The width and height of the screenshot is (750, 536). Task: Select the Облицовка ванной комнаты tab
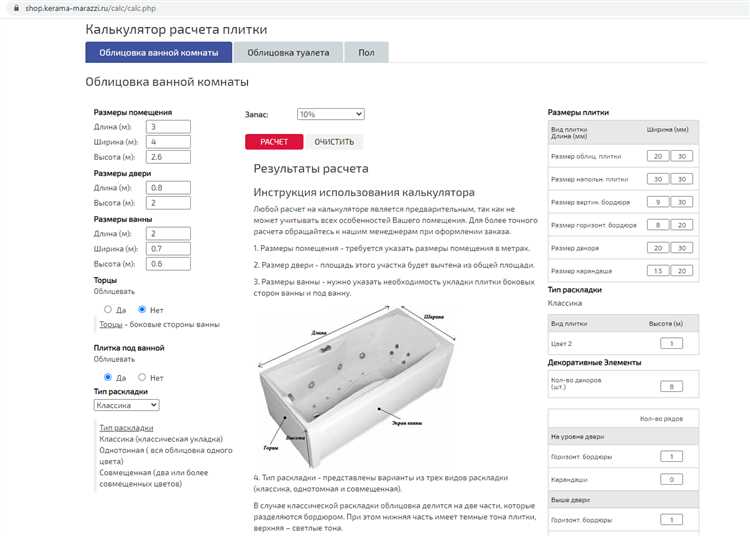pyautogui.click(x=159, y=52)
